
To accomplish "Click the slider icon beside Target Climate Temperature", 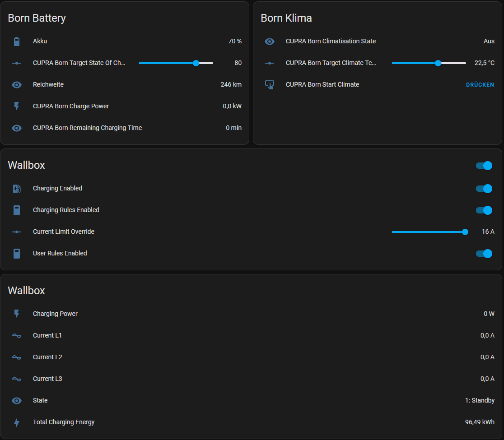I will pyautogui.click(x=270, y=63).
